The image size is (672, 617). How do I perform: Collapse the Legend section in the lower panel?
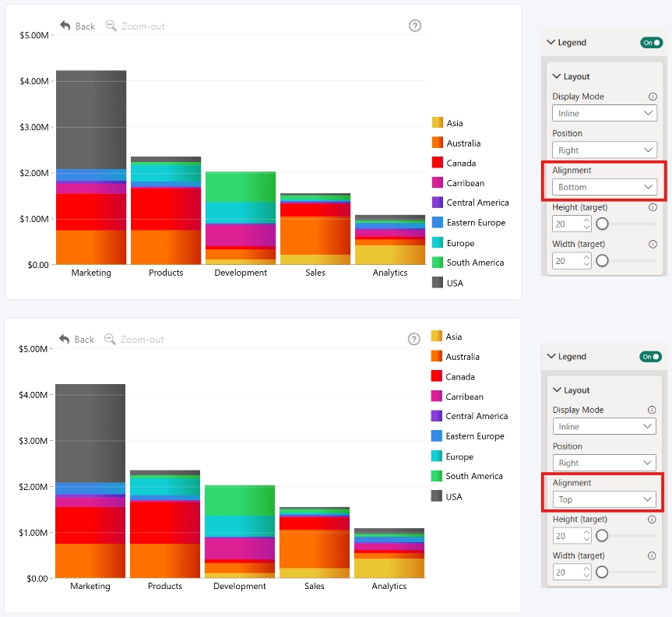(x=551, y=356)
